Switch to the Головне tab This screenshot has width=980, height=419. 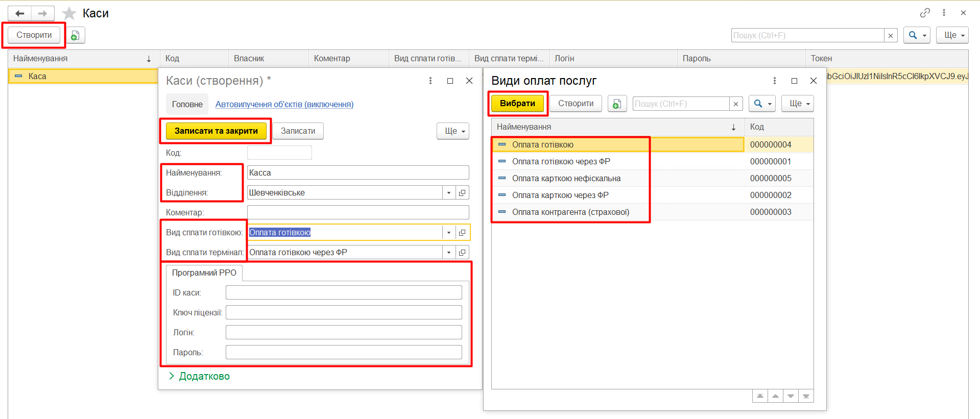coord(187,104)
